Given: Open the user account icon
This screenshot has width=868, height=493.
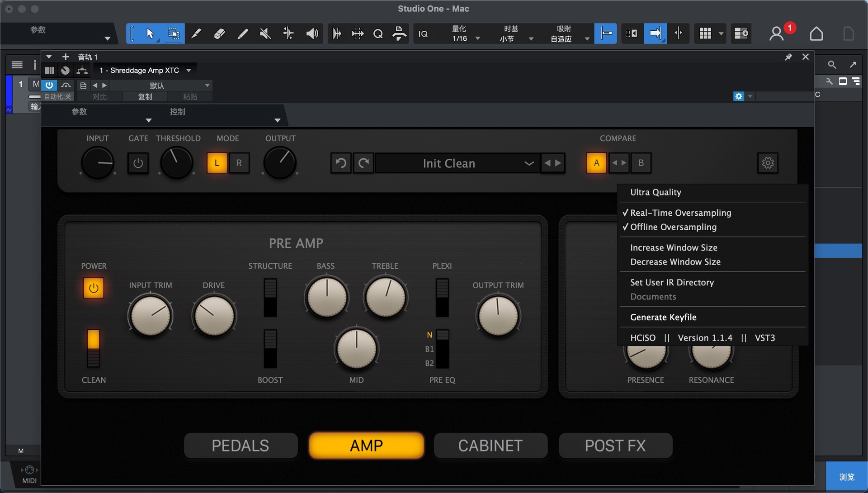Looking at the screenshot, I should (776, 33).
